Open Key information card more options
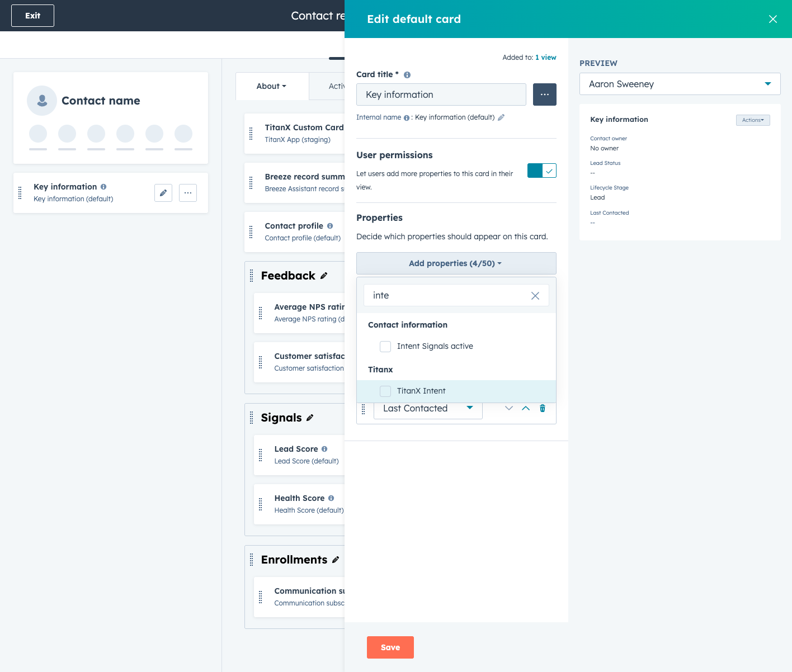This screenshot has width=792, height=672. point(188,193)
